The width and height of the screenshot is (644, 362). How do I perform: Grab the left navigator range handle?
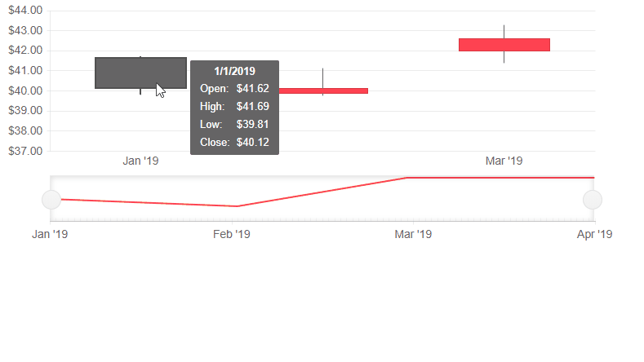(x=51, y=200)
